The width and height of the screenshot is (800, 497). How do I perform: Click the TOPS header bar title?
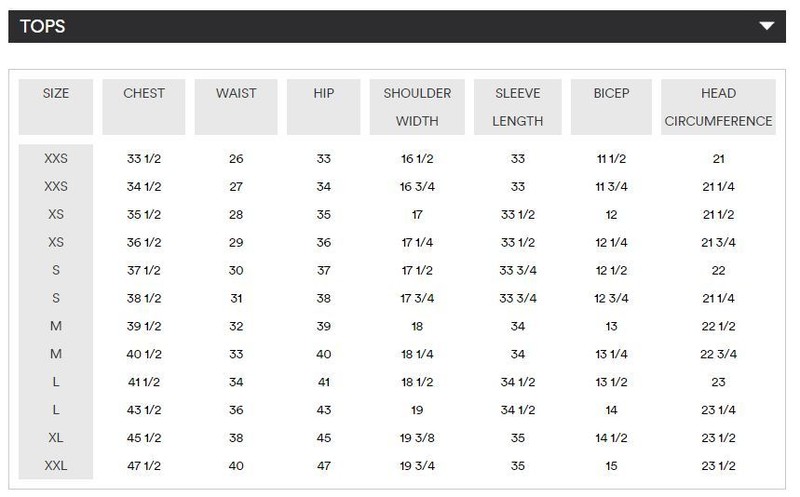coord(43,26)
